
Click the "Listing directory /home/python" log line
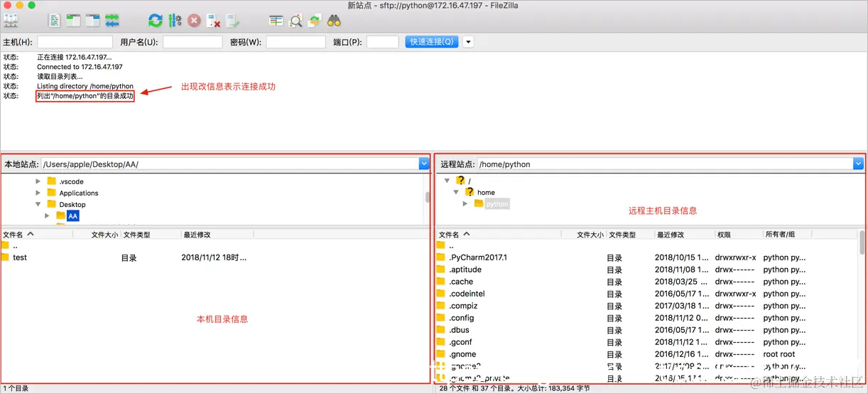click(x=85, y=86)
